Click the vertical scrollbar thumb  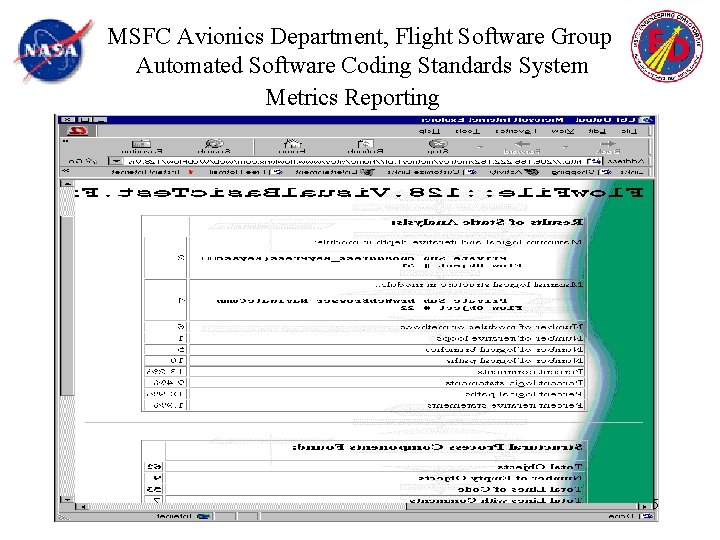point(67,305)
